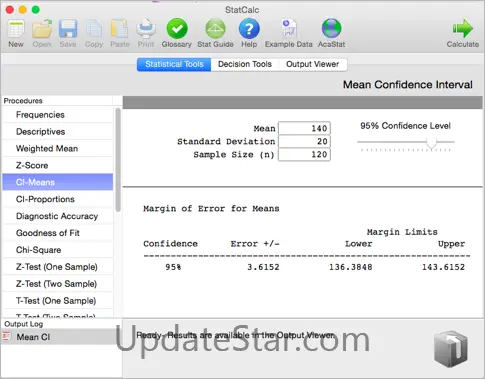The image size is (485, 379).
Task: Open the Stat Guide icon
Action: [215, 29]
